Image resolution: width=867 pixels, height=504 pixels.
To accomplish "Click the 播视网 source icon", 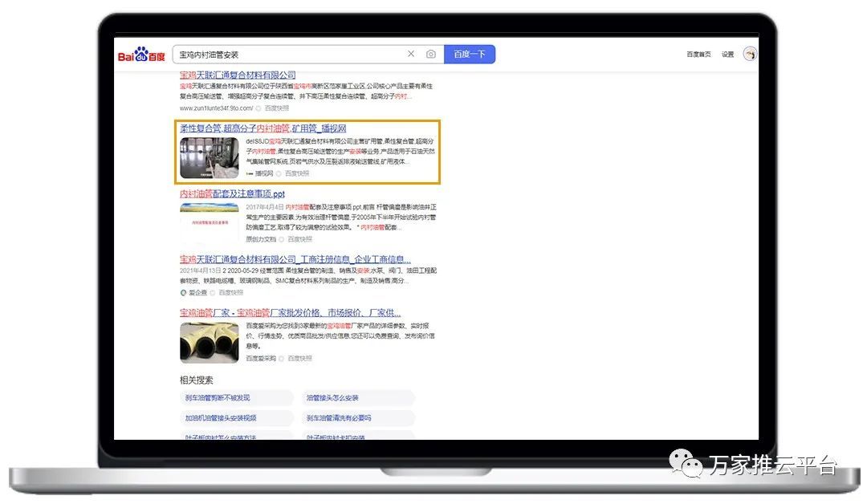I will 250,173.
